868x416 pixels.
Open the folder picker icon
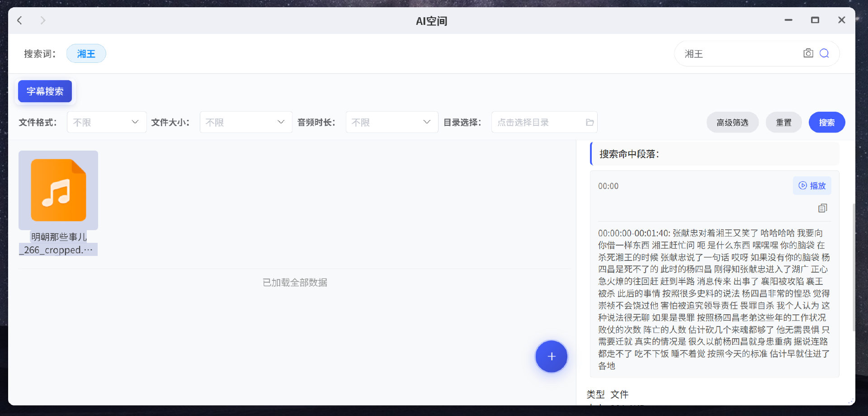590,122
